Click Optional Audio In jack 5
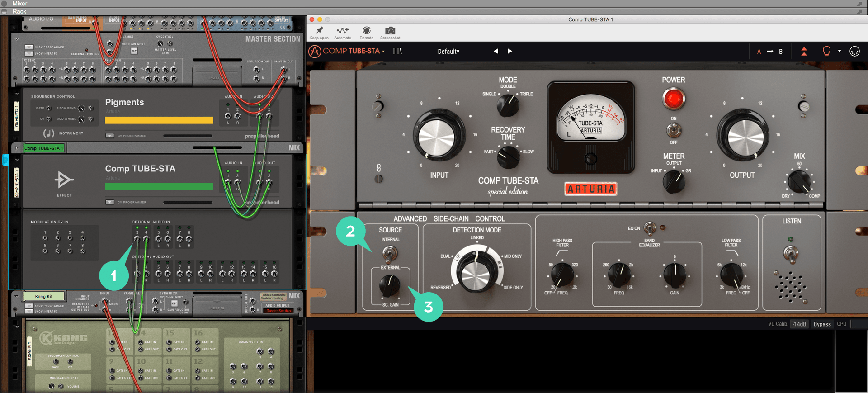The image size is (868, 393). 158,239
